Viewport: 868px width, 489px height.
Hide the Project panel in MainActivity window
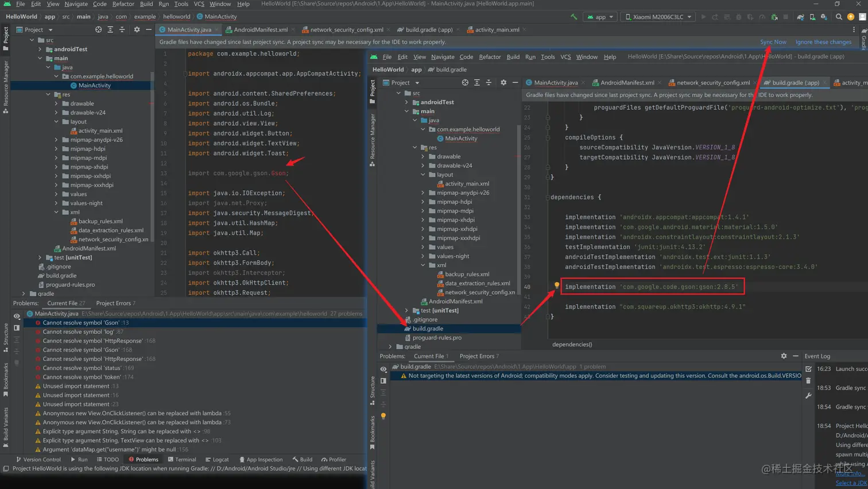(149, 29)
